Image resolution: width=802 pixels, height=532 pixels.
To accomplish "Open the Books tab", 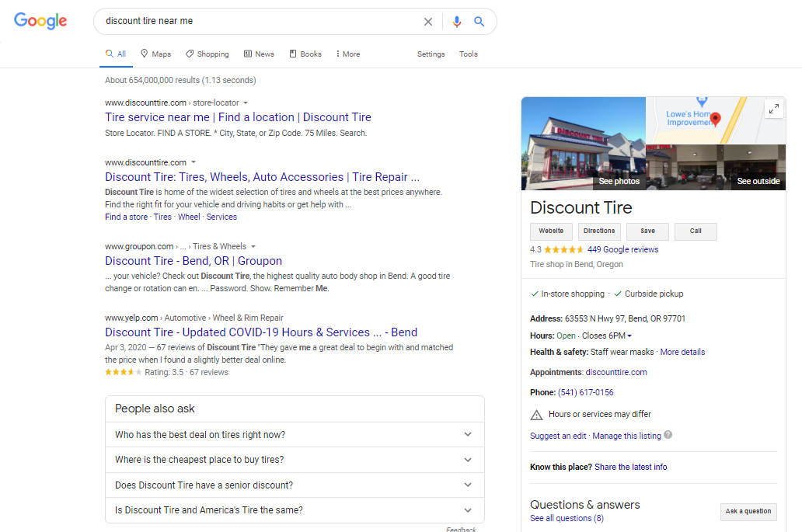I will click(305, 54).
